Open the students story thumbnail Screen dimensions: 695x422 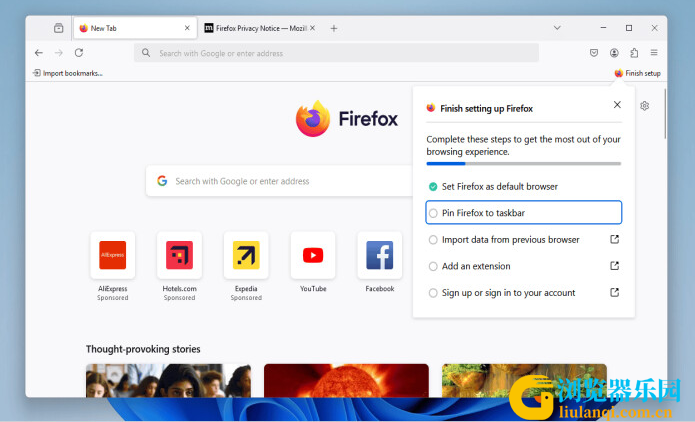coord(168,380)
